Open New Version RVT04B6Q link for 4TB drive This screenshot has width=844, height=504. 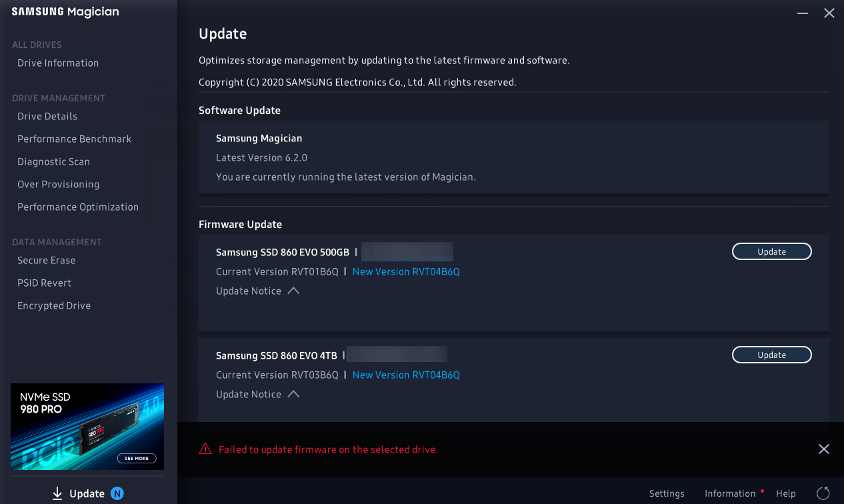point(406,375)
